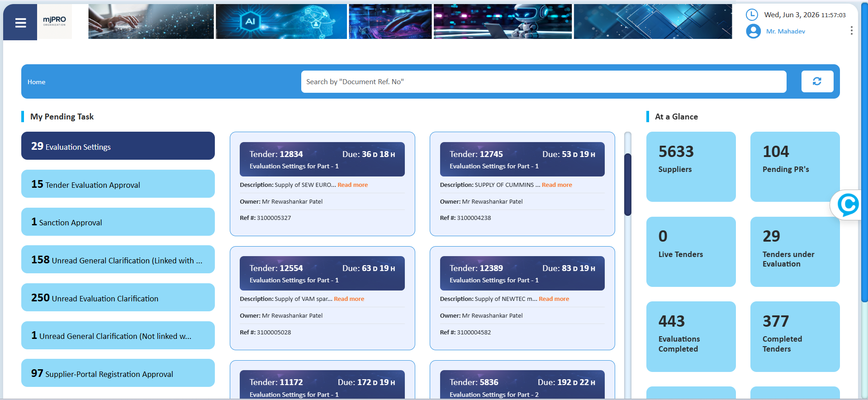Open the floating chat assistant icon
This screenshot has width=868, height=400.
point(847,205)
